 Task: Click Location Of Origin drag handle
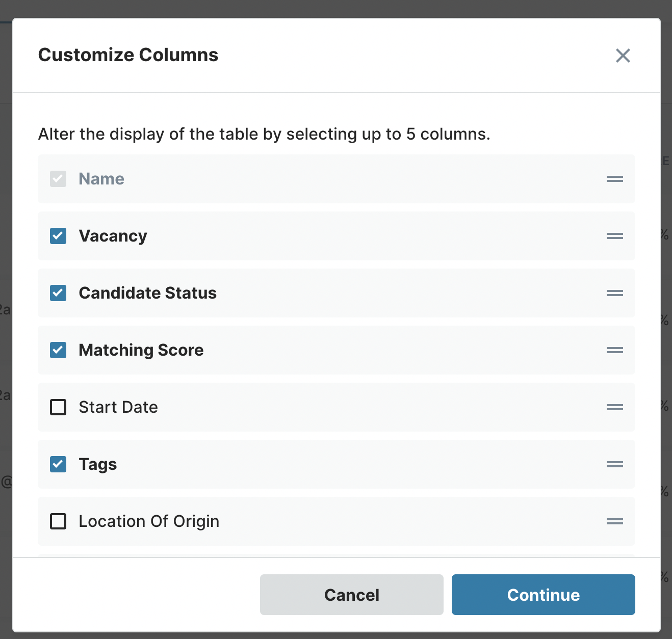pyautogui.click(x=614, y=521)
